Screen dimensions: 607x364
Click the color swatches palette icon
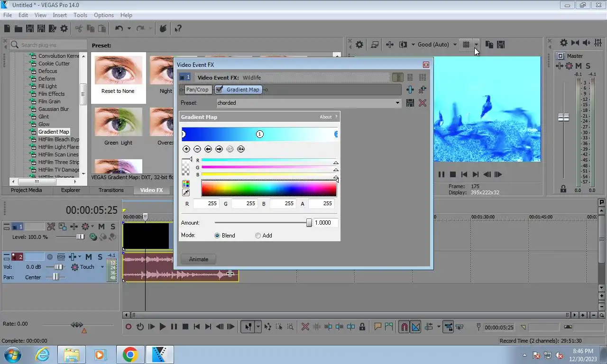click(186, 184)
